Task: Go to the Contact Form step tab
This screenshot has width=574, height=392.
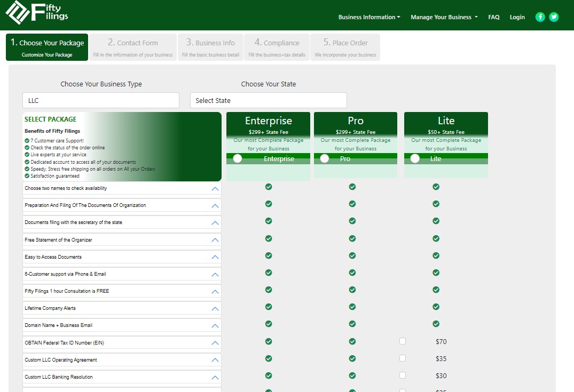Action: 132,47
